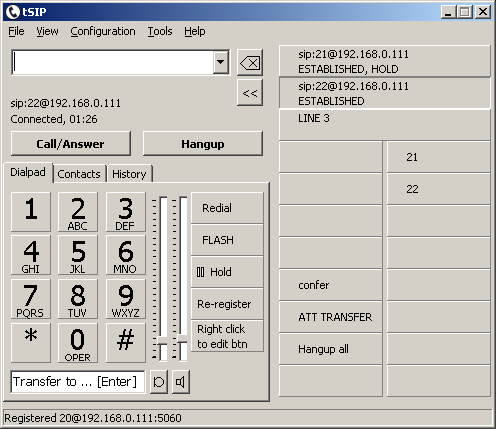The image size is (496, 429).
Task: Select line sip:22 ESTABLISHED
Action: point(385,93)
